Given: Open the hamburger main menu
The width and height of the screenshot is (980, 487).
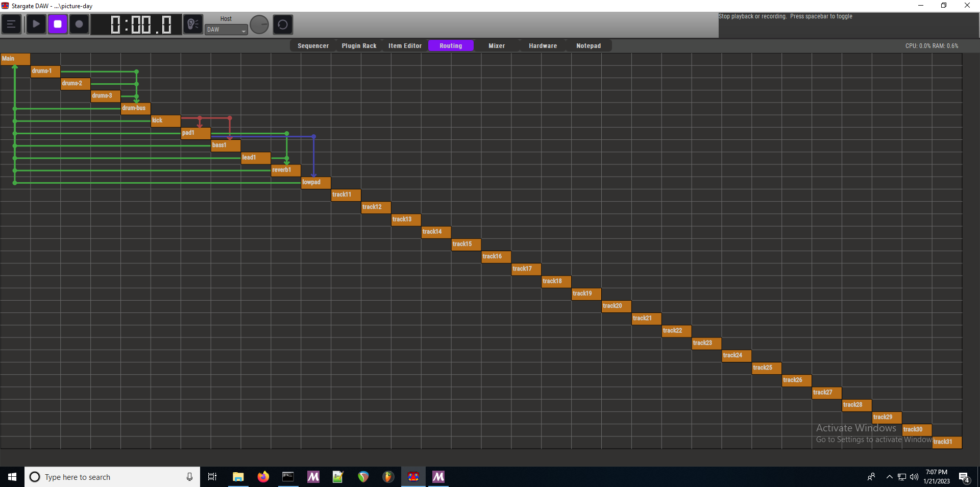Looking at the screenshot, I should pyautogui.click(x=11, y=25).
